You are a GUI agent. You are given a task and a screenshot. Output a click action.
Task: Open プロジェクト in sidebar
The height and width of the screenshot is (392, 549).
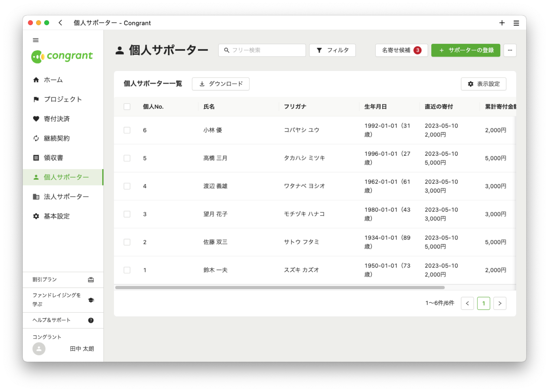click(63, 99)
